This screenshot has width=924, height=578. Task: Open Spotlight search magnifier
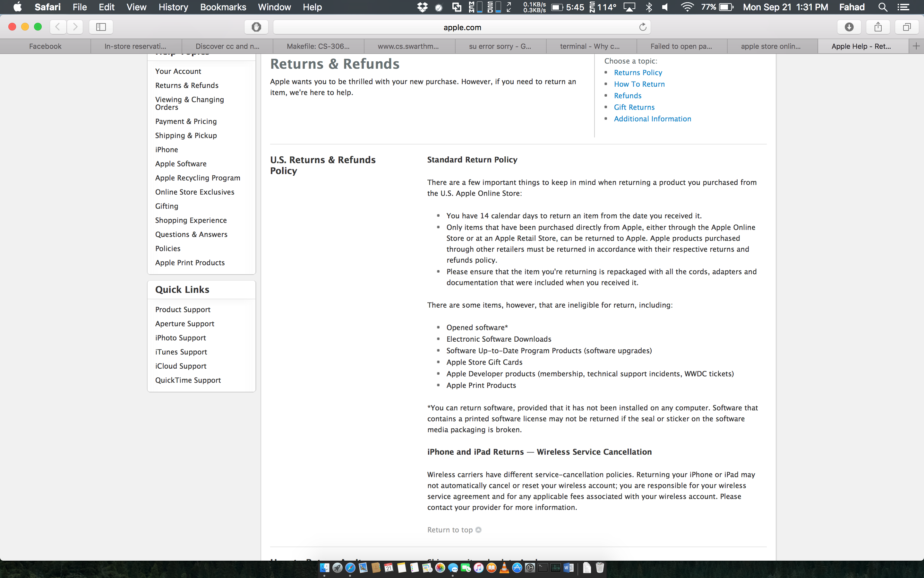882,7
